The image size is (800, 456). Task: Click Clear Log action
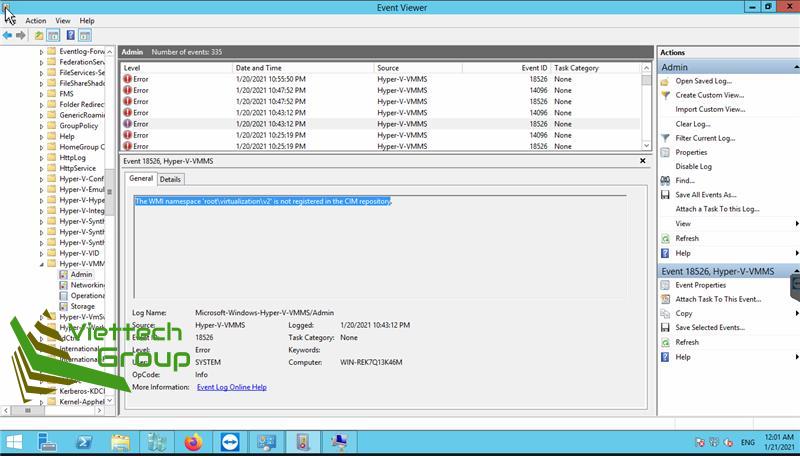coord(693,124)
